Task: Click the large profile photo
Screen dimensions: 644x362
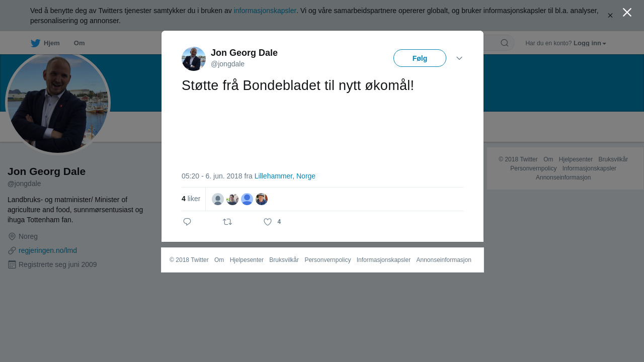Action: point(58,103)
